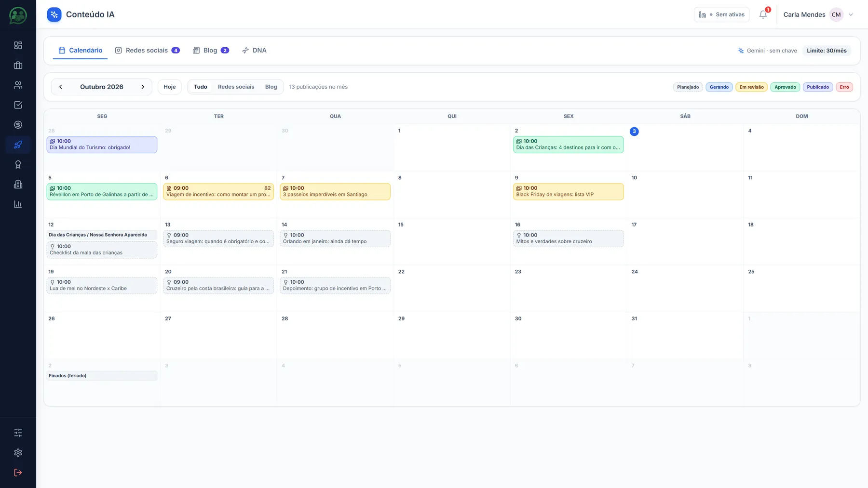
Task: Open the bar chart reports icon
Action: point(18,204)
